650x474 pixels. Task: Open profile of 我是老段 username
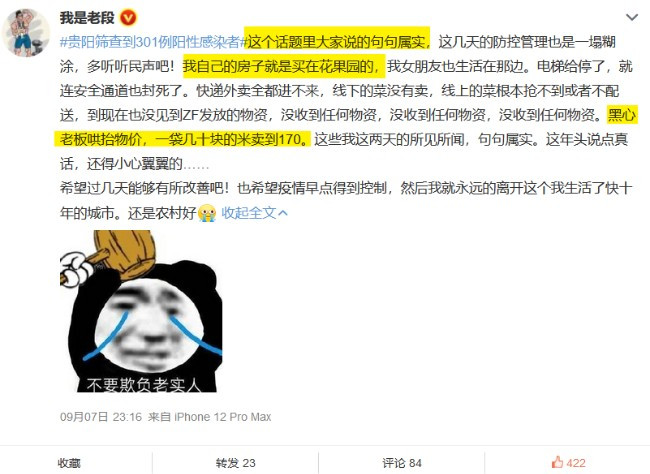tap(87, 18)
